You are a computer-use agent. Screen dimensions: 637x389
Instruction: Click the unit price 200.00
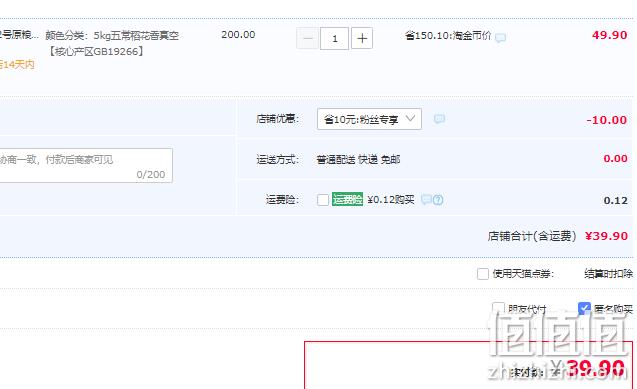(x=238, y=35)
